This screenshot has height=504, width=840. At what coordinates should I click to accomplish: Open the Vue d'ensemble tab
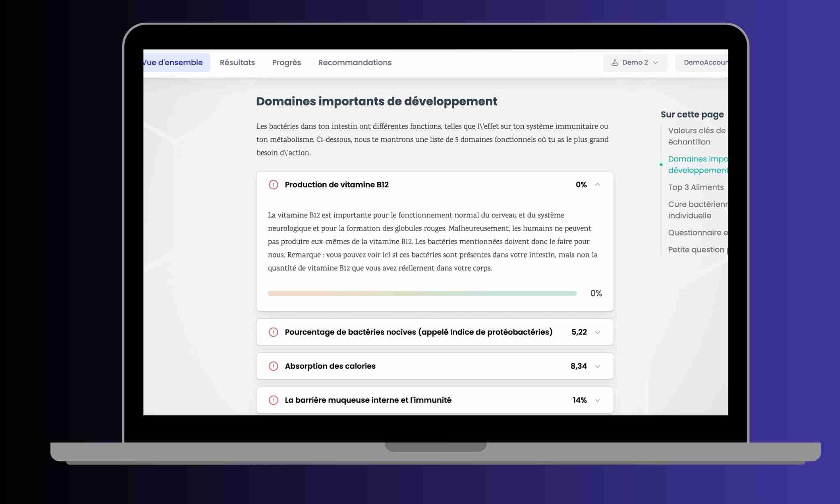176,62
